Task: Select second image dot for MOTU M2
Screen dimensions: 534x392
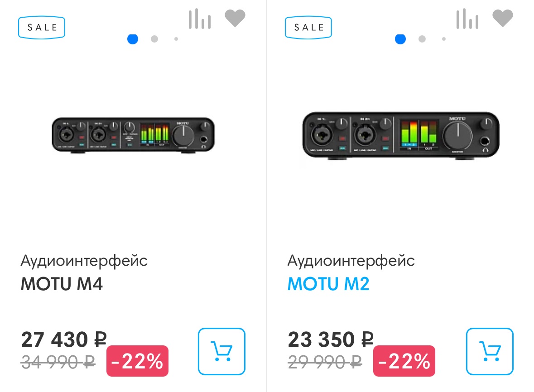Action: point(422,39)
